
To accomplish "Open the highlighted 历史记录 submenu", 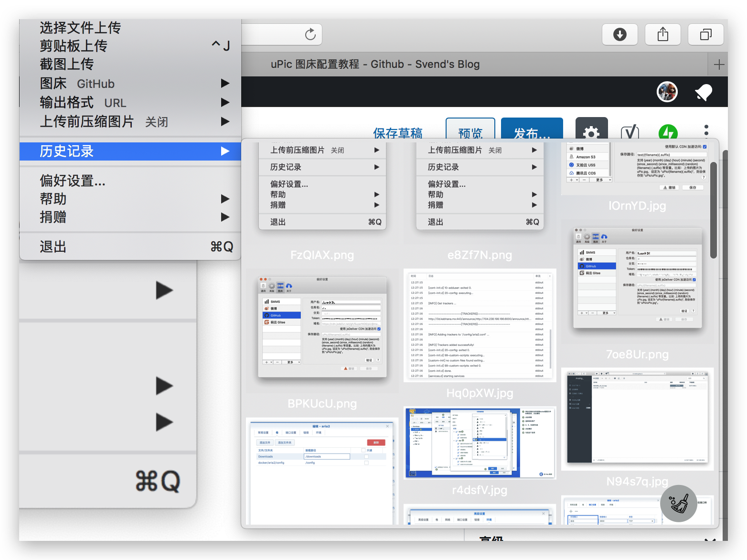I will (130, 151).
